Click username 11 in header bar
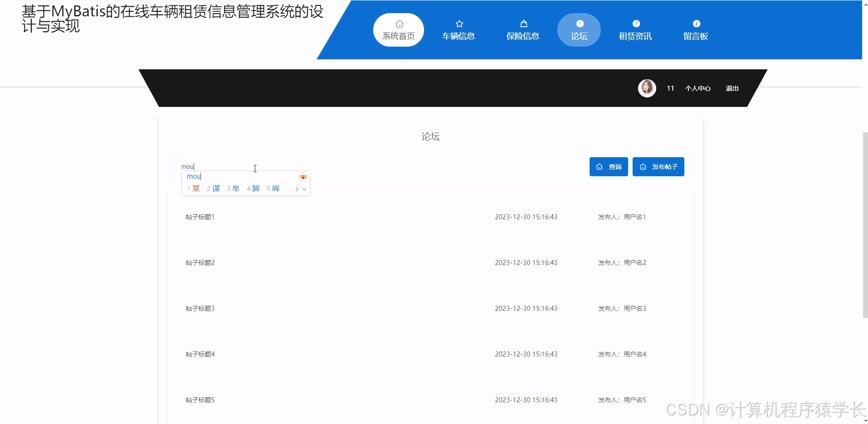Screen dimensions: 868x424 [670, 88]
